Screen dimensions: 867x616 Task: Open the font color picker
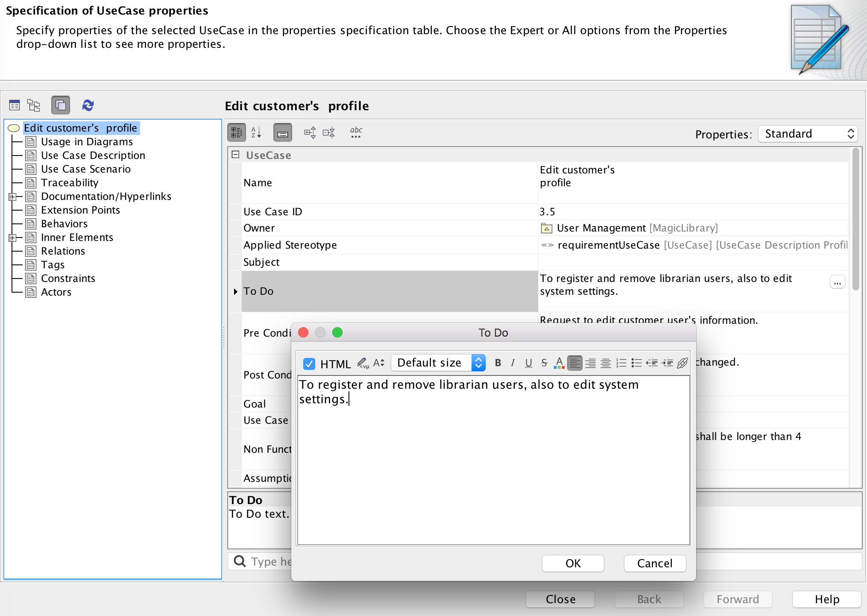click(x=559, y=363)
